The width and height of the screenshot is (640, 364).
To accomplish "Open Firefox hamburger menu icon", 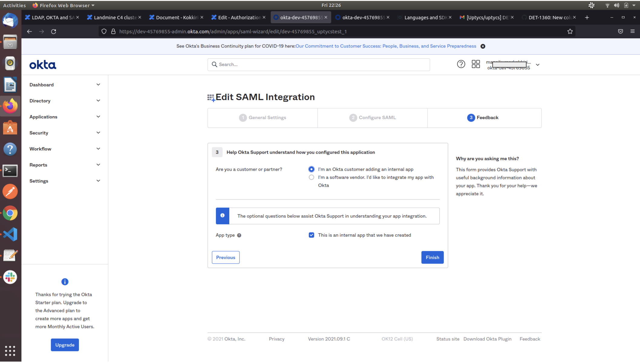I will 632,31.
